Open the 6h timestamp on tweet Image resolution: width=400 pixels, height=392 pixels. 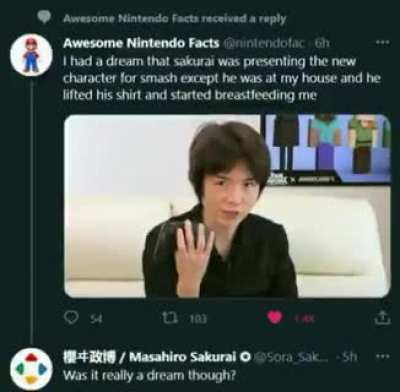coord(322,43)
